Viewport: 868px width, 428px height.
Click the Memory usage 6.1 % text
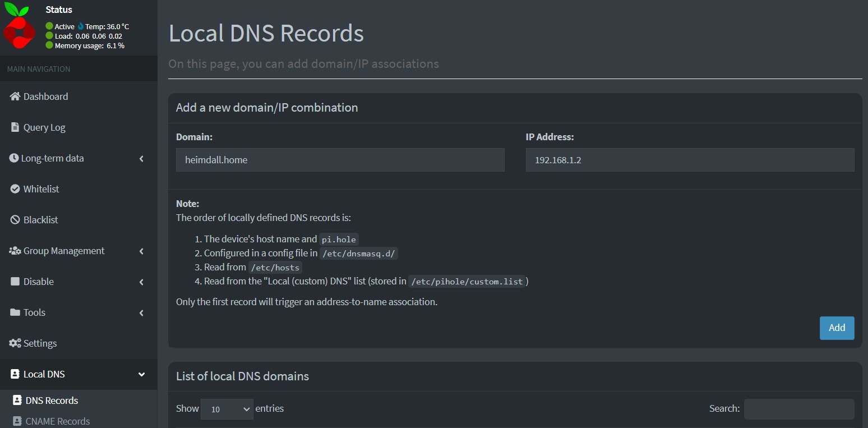pos(90,45)
